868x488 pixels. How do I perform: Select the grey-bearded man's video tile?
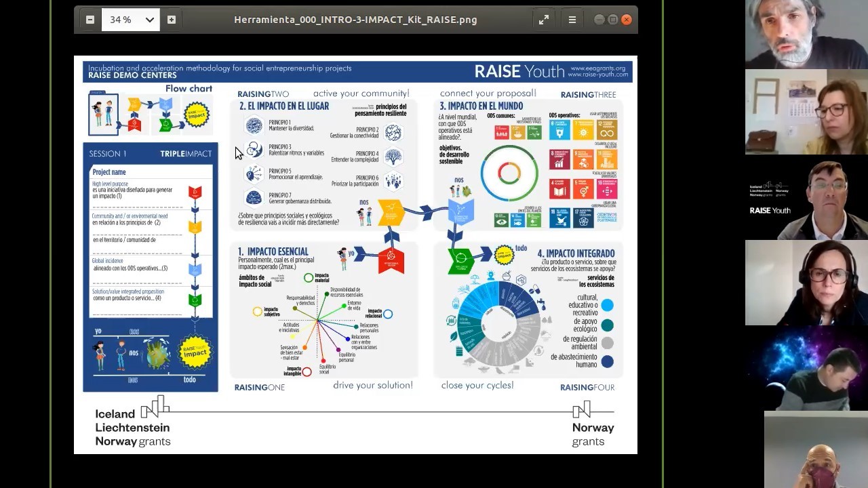click(x=806, y=34)
